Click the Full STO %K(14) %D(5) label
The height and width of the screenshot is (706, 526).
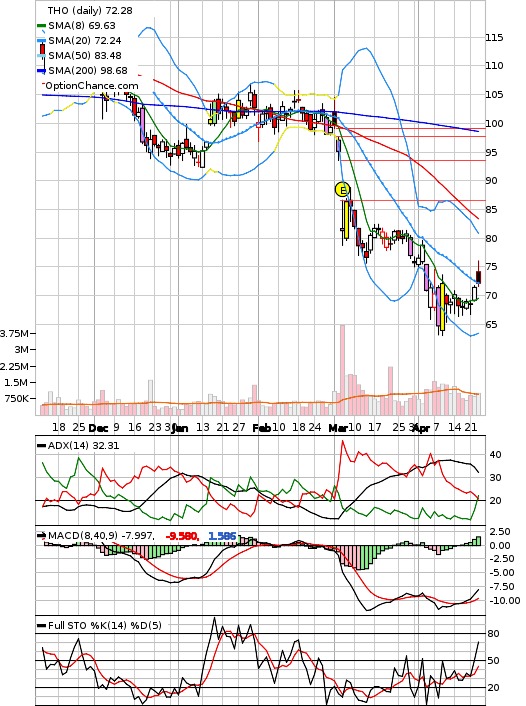pyautogui.click(x=104, y=625)
